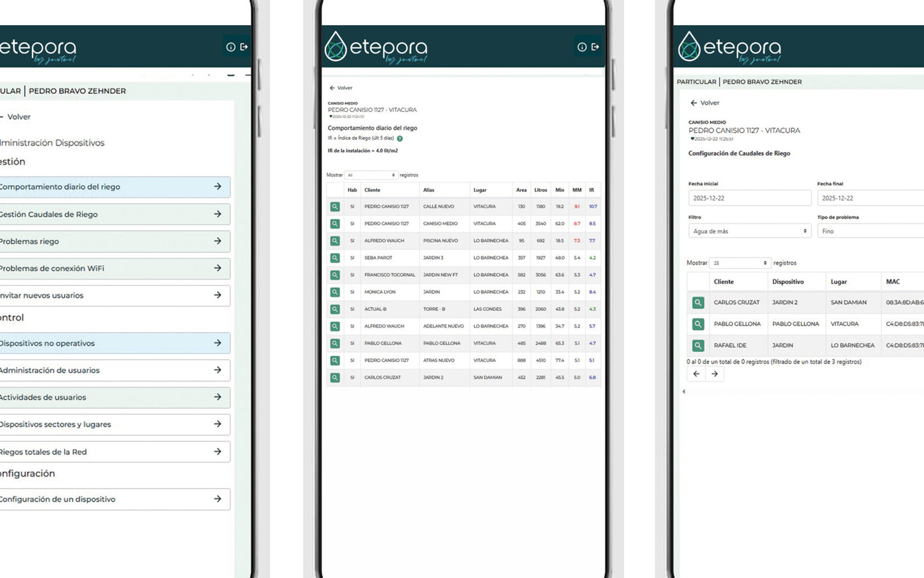Expand the Filtro 'Agua de más' dropdown

749,231
